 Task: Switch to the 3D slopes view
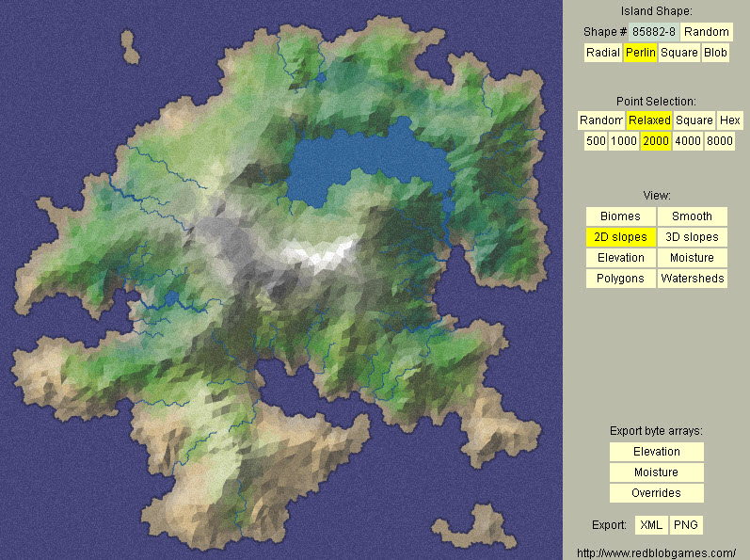point(692,237)
